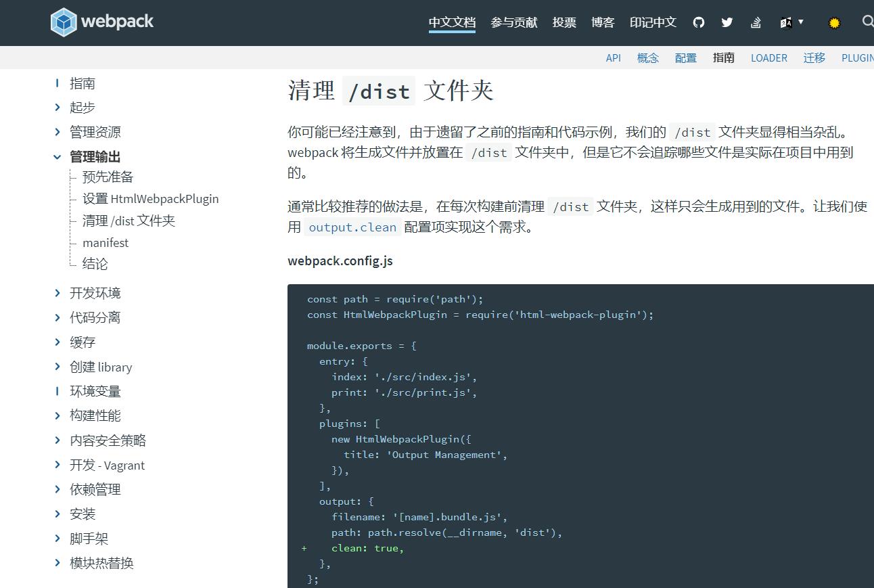Switch to the 配置 sub-navigation tab
This screenshot has height=588, width=874.
point(686,58)
